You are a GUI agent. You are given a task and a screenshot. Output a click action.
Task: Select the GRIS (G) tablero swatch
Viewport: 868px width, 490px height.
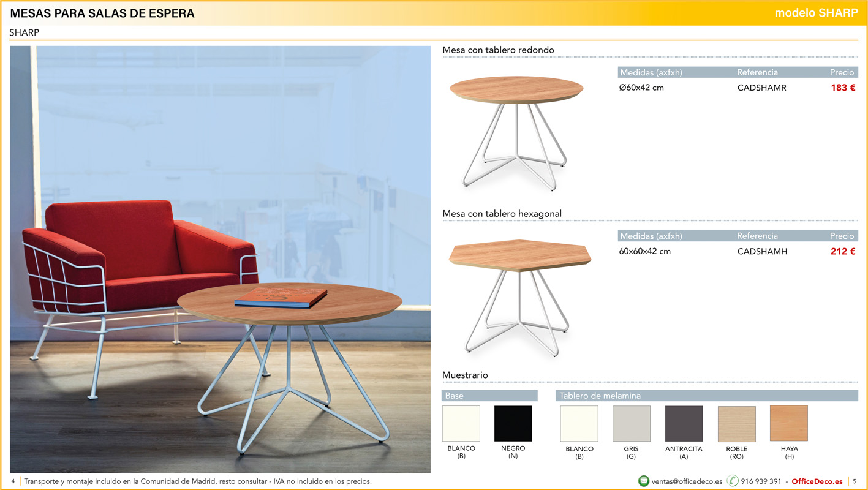632,423
